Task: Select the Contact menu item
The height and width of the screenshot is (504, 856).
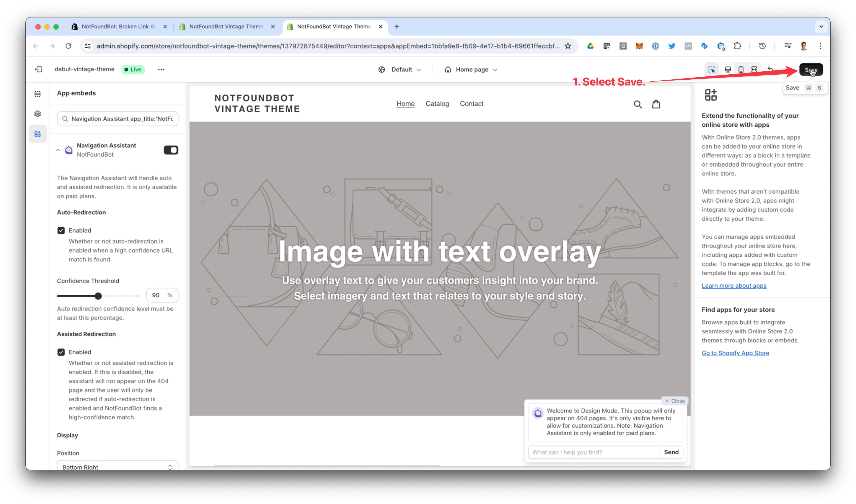Action: click(471, 104)
